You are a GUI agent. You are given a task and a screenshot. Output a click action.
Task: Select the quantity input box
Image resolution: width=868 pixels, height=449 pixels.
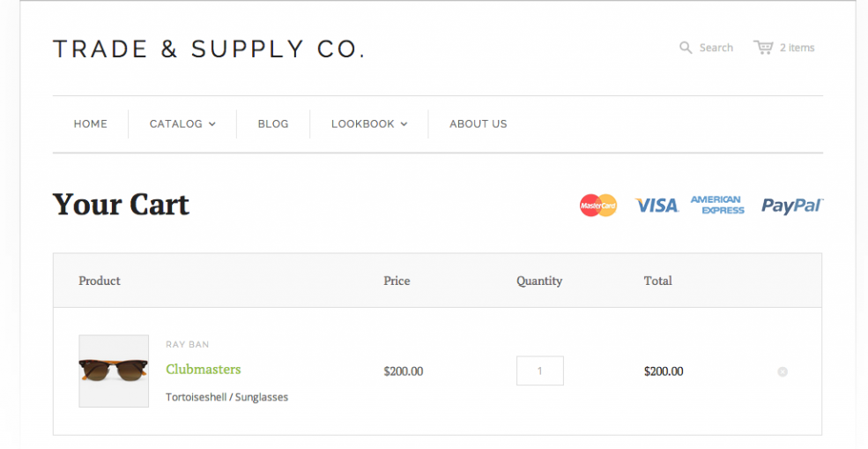pos(539,371)
